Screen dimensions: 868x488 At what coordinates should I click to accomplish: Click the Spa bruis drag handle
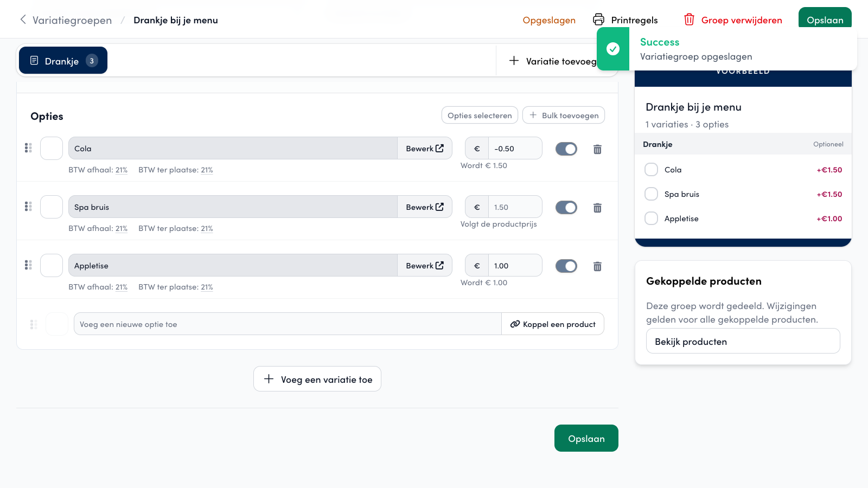click(28, 207)
